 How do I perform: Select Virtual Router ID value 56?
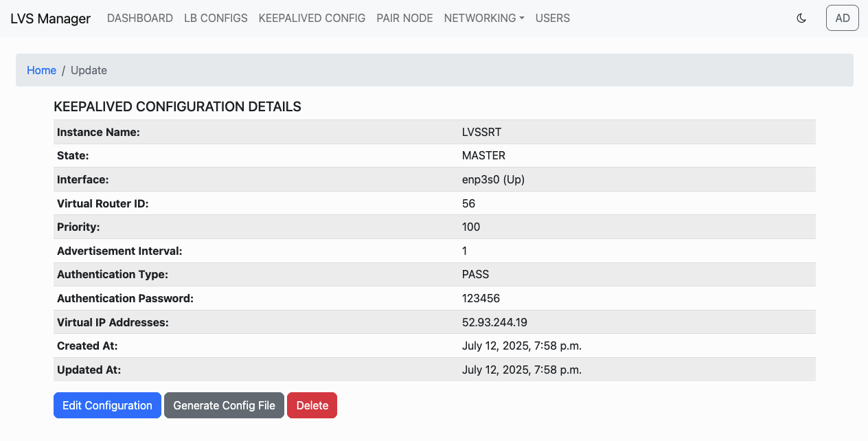pos(468,203)
